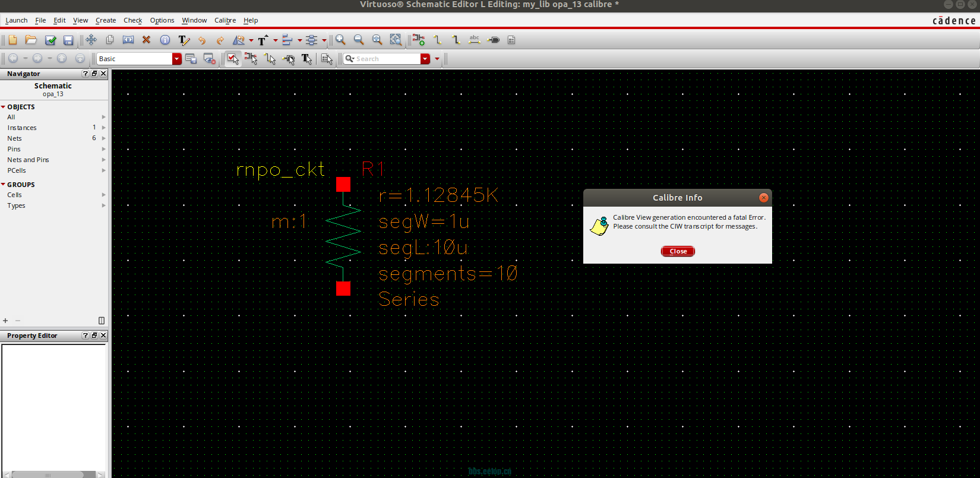Click the save workspace icon

191,59
